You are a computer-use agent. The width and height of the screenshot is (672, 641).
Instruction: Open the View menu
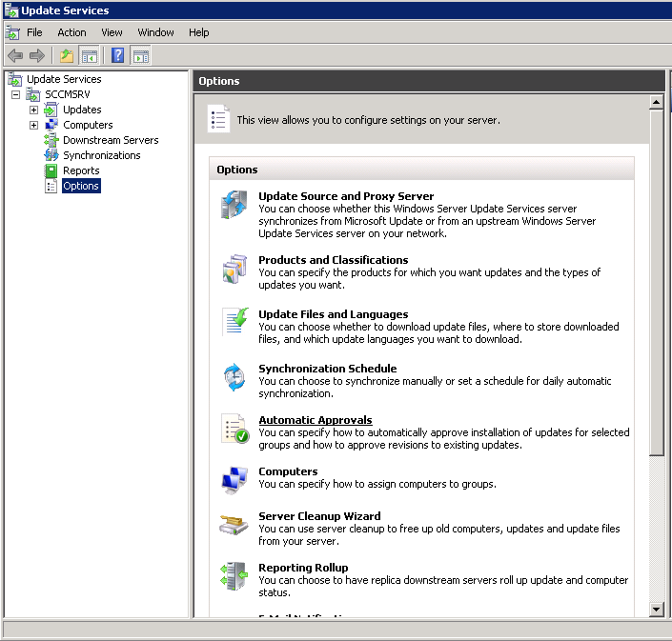pyautogui.click(x=112, y=32)
